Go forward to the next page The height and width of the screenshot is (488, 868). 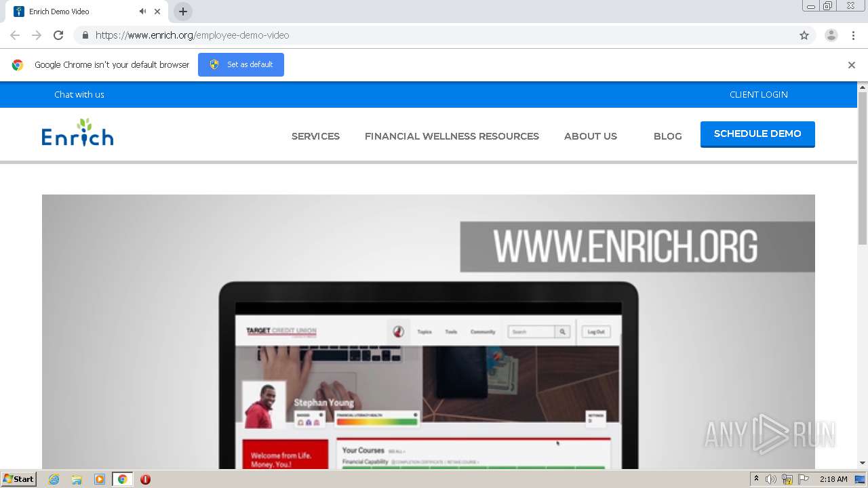click(37, 35)
